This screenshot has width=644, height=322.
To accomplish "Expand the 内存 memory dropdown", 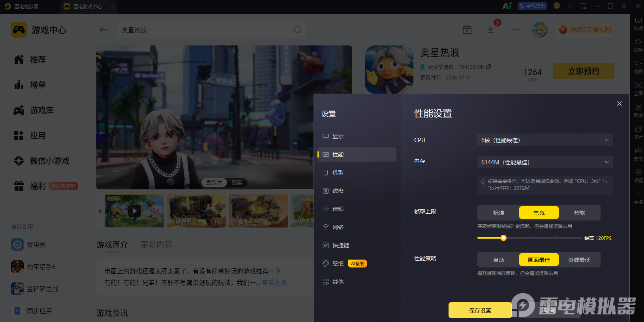I will point(545,162).
